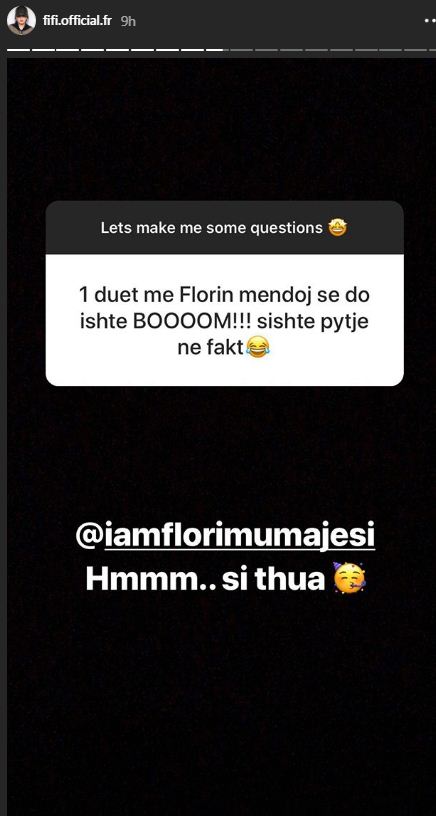
Task: Tap the black story background below the caption
Action: tap(219, 703)
